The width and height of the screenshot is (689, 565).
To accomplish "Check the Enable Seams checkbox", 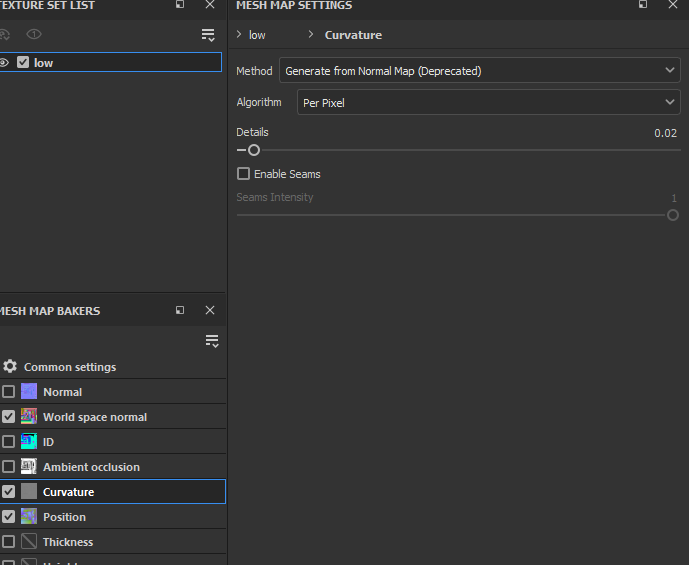I will [243, 174].
